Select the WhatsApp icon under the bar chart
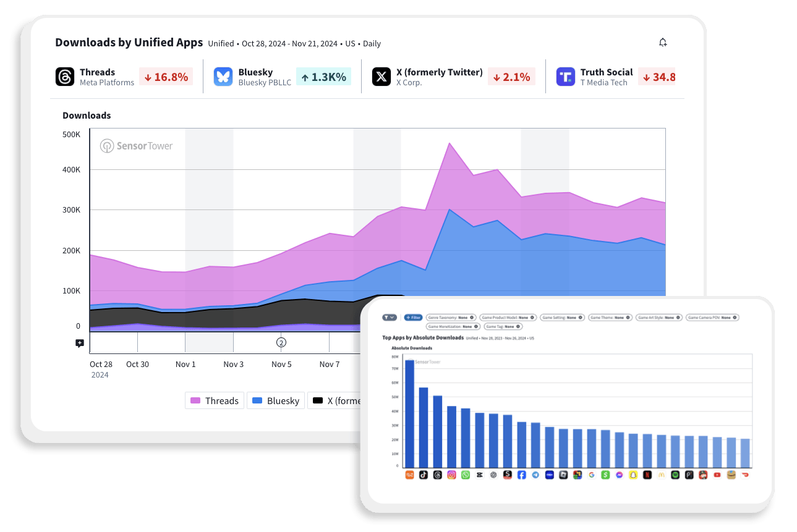The height and width of the screenshot is (532, 797). tap(466, 475)
